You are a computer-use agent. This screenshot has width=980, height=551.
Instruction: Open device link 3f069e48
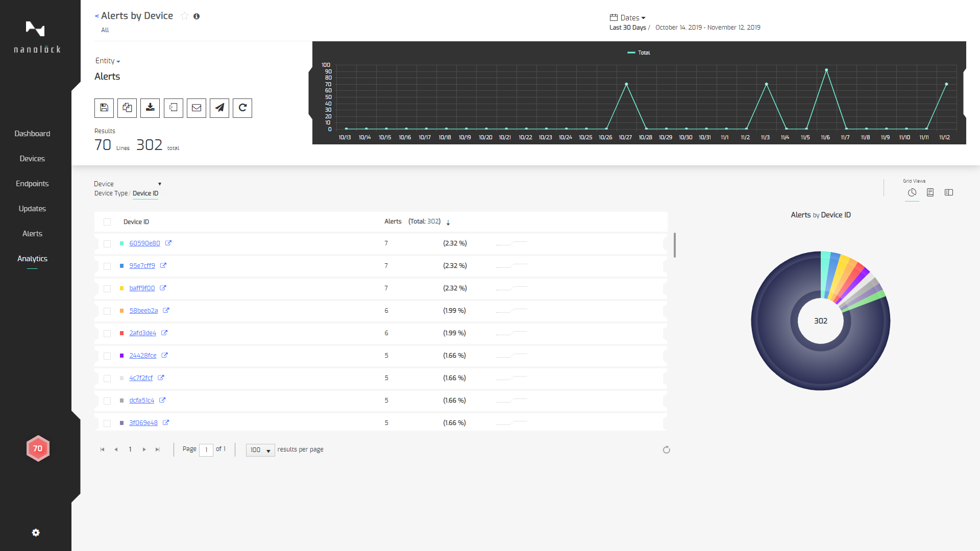tap(143, 423)
